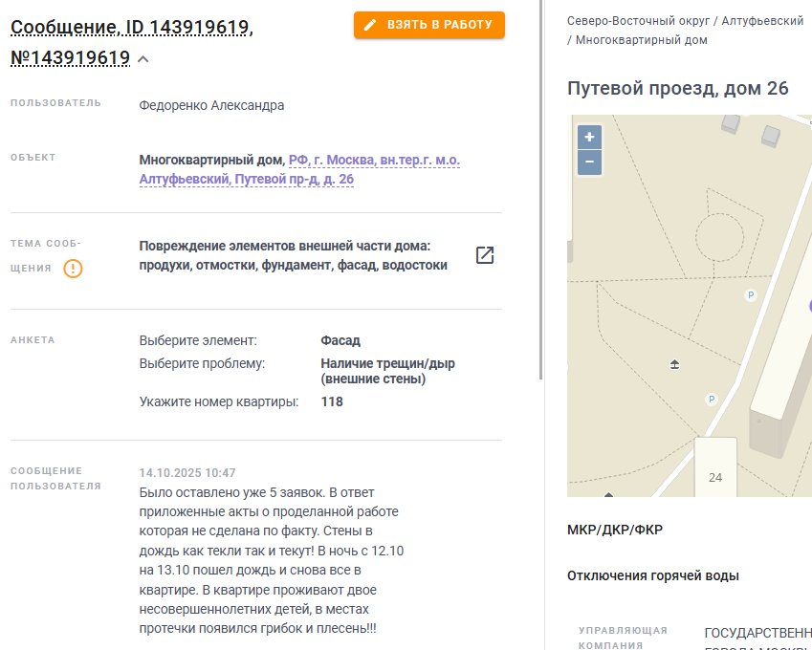Click the 'Многоквартирный дом' object type text
Image resolution: width=812 pixels, height=650 pixels.
tap(211, 160)
